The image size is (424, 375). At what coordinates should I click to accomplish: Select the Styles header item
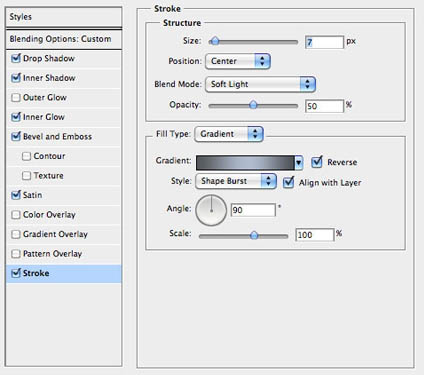click(x=64, y=17)
